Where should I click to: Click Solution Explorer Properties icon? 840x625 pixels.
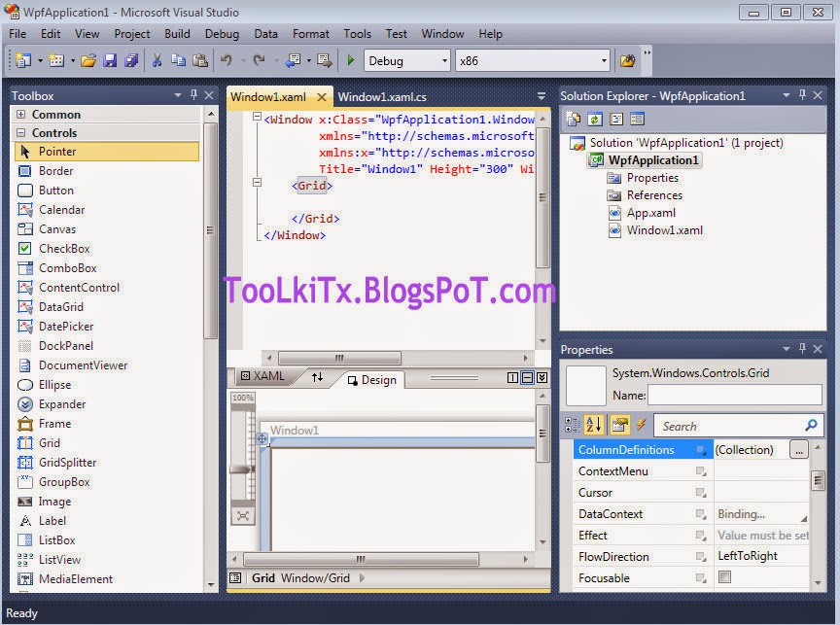click(x=574, y=119)
